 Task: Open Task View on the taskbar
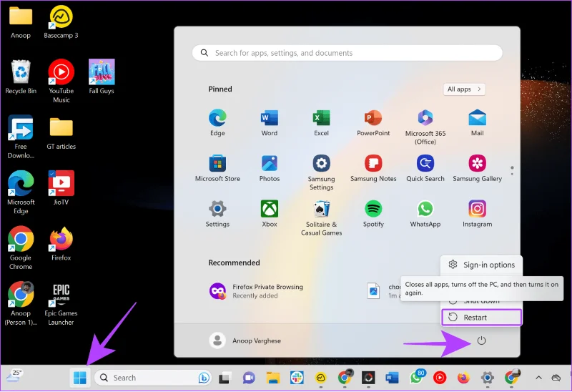click(x=225, y=378)
